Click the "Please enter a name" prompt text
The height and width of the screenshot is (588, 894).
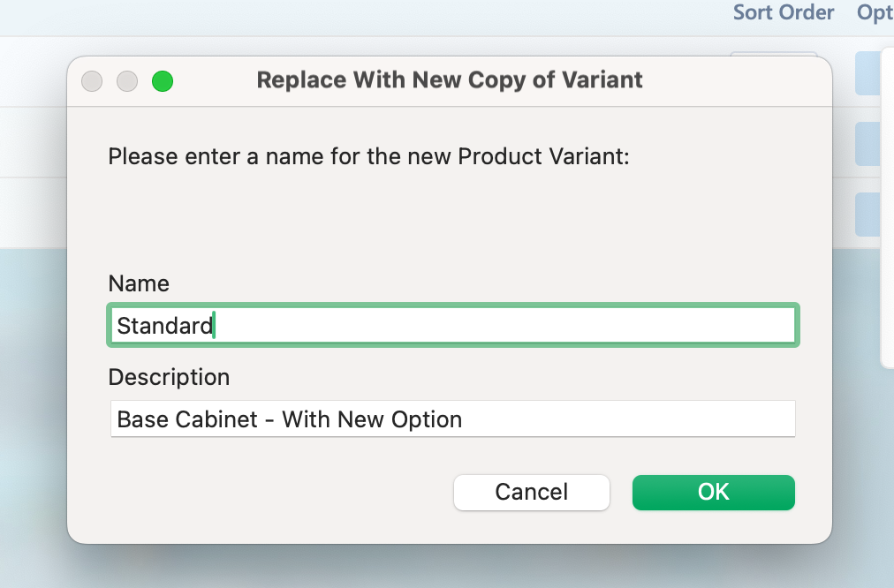pos(368,157)
